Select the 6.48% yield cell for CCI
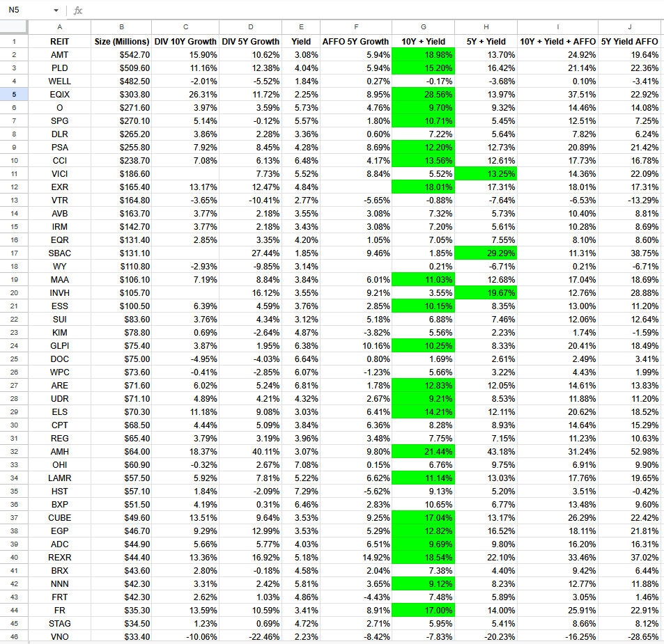The image size is (664, 644). (x=301, y=160)
